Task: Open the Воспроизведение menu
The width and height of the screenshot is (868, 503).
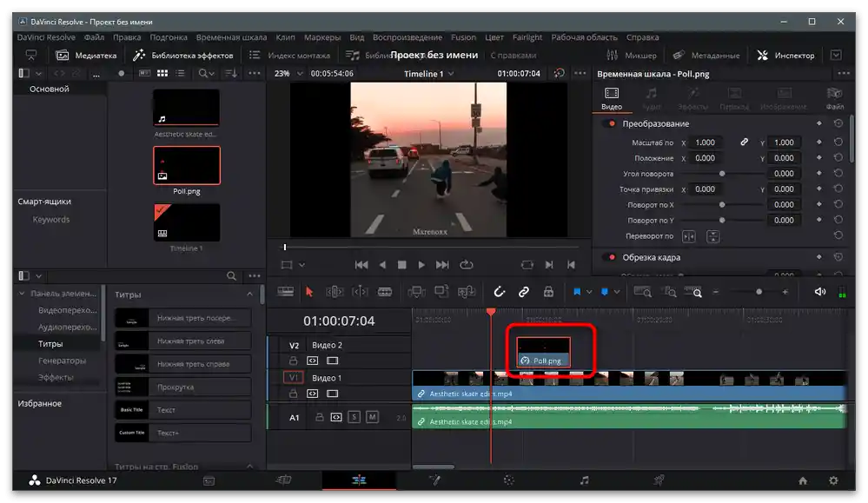Action: coord(407,37)
